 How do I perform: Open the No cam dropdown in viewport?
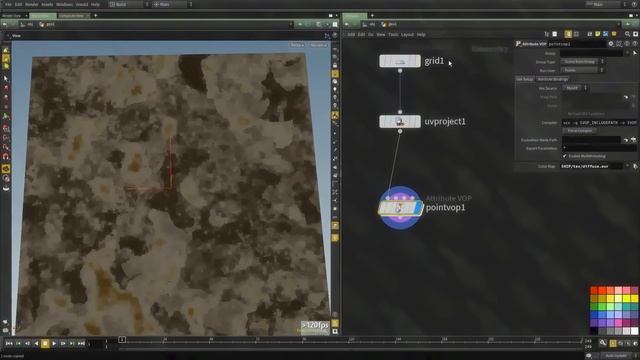[318, 45]
